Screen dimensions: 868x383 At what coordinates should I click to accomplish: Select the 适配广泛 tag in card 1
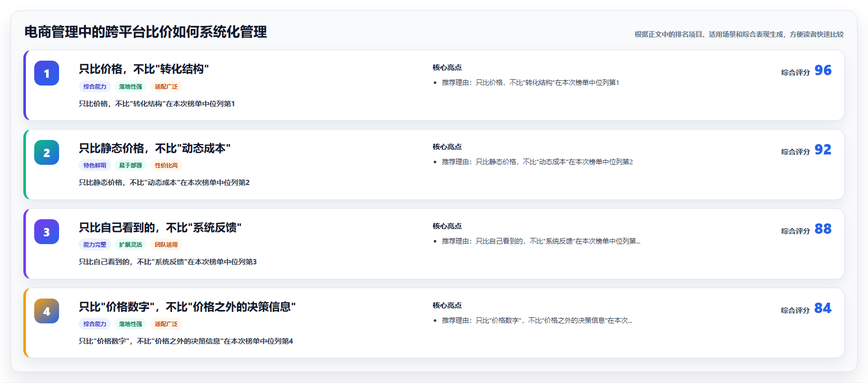pyautogui.click(x=166, y=87)
